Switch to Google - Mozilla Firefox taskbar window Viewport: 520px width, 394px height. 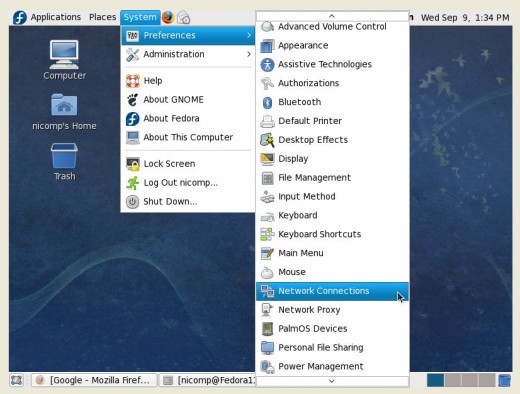tap(94, 380)
